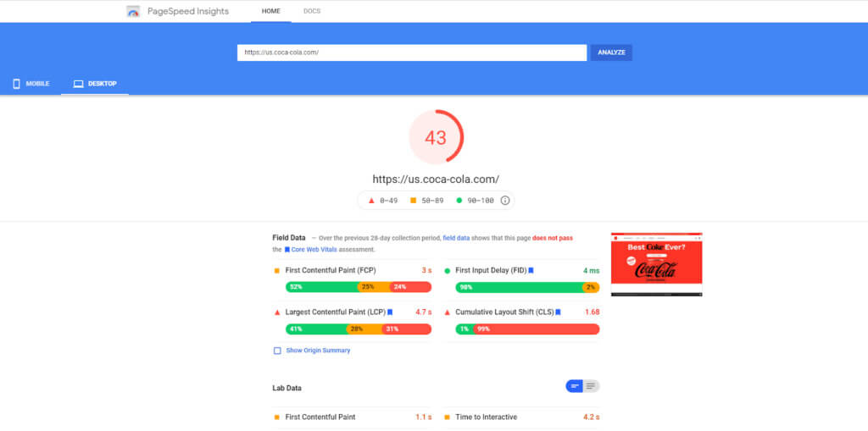Click the Cumulative Layout Shift (CLS) label
The height and width of the screenshot is (431, 868).
[504, 312]
